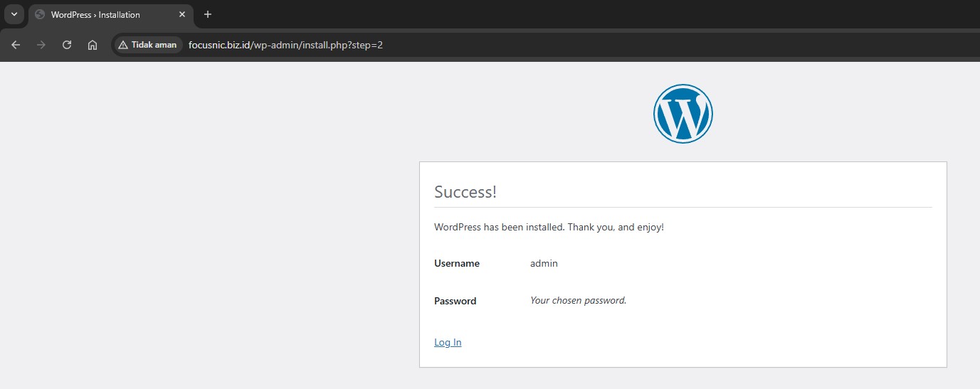
Task: Click the blue WordPress logo
Action: point(683,114)
